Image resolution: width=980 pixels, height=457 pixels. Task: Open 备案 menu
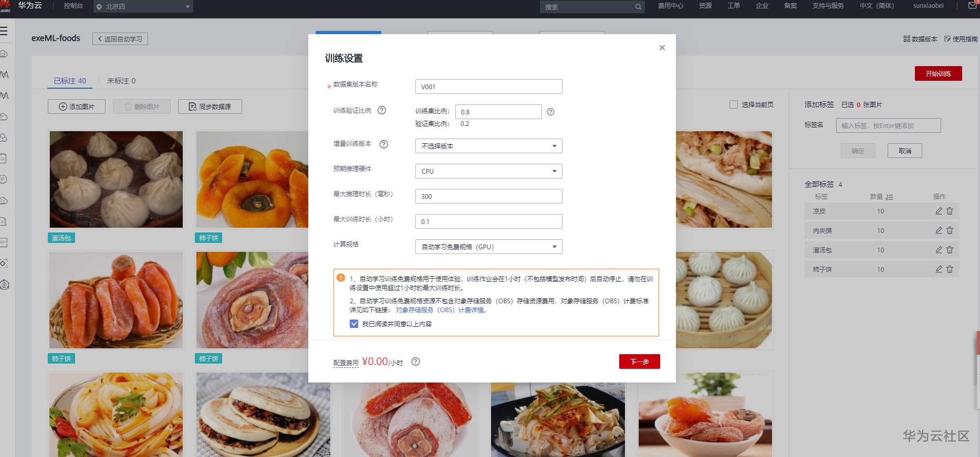[x=790, y=6]
